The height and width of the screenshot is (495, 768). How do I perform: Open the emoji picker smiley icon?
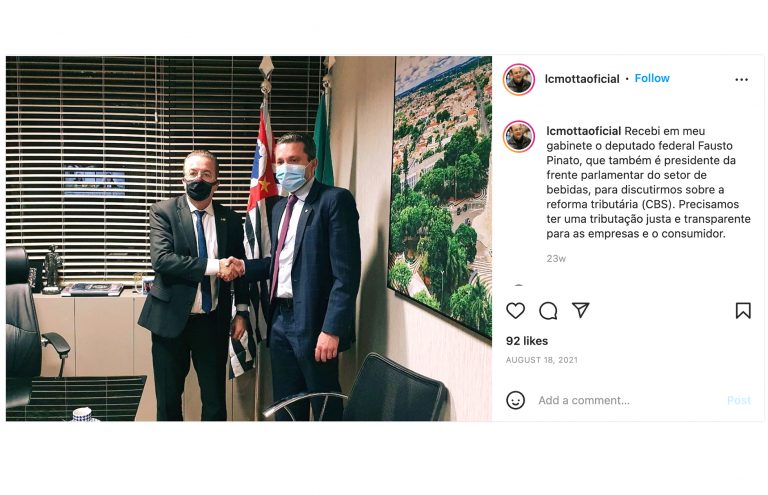coord(515,400)
